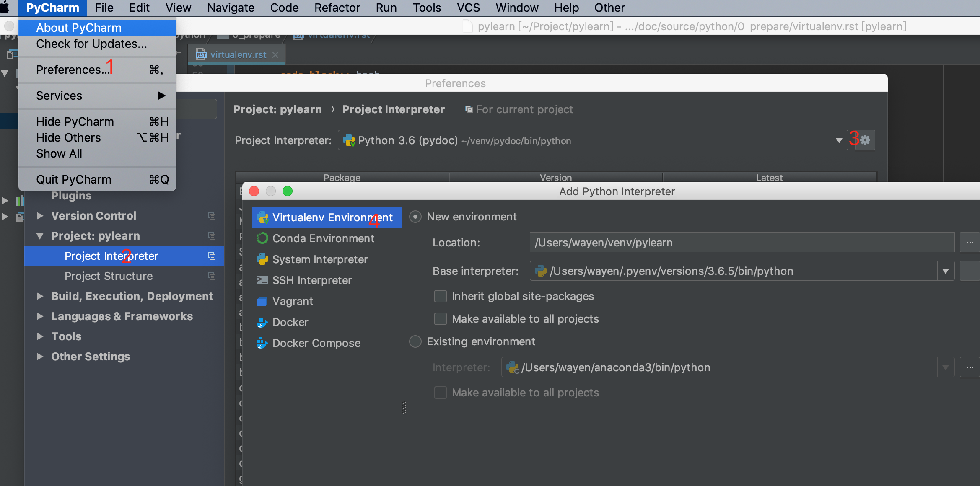Open Preferences from PyCharm menu
The width and height of the screenshot is (980, 486).
click(97, 70)
